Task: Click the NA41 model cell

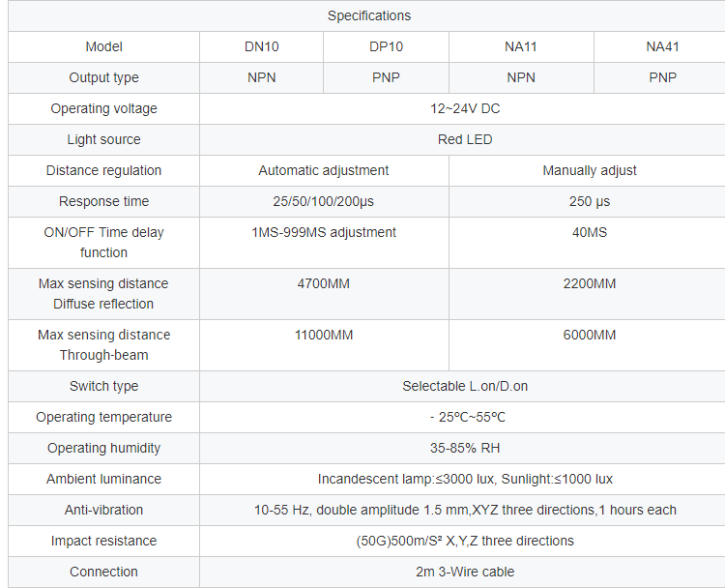Action: [662, 46]
